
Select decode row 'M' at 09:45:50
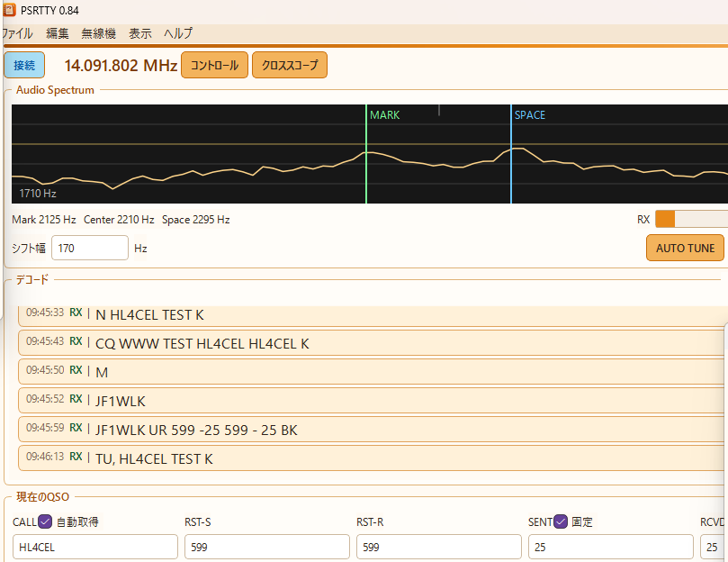(x=371, y=372)
